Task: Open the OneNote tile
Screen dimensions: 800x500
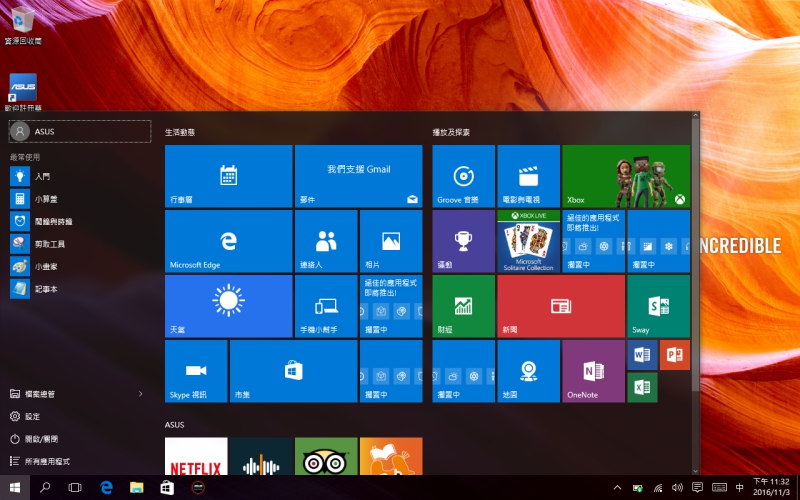Action: (593, 371)
